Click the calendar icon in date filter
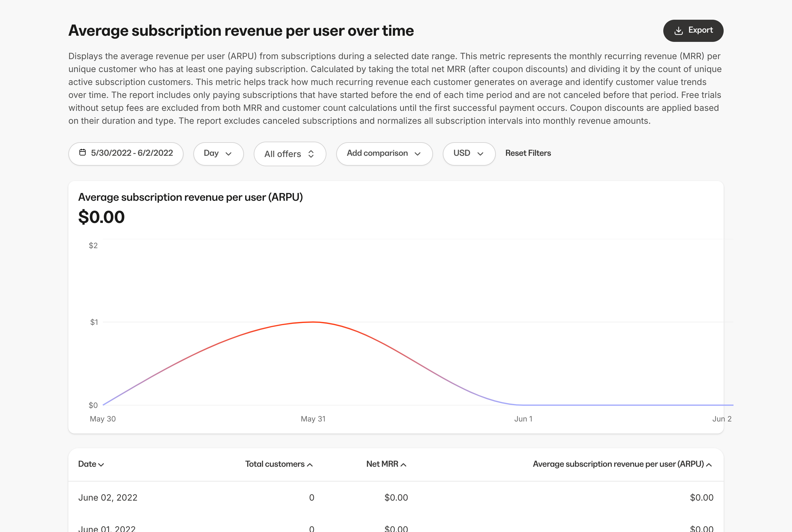 pos(83,152)
